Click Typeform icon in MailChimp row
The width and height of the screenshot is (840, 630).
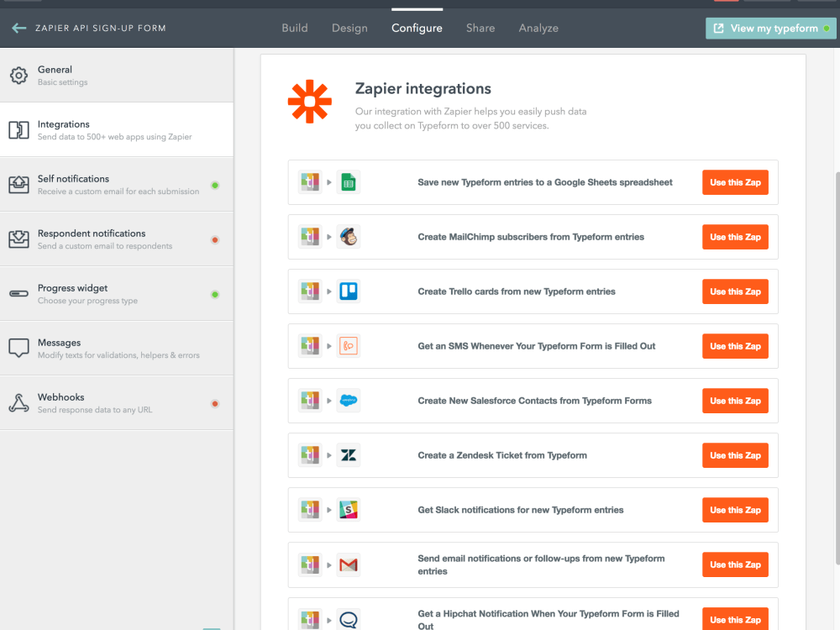(x=310, y=237)
